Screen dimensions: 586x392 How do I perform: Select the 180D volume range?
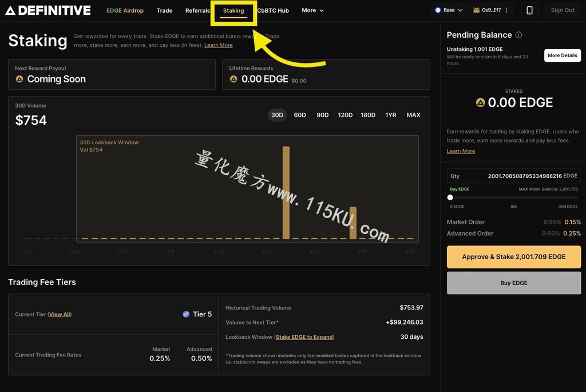click(368, 115)
